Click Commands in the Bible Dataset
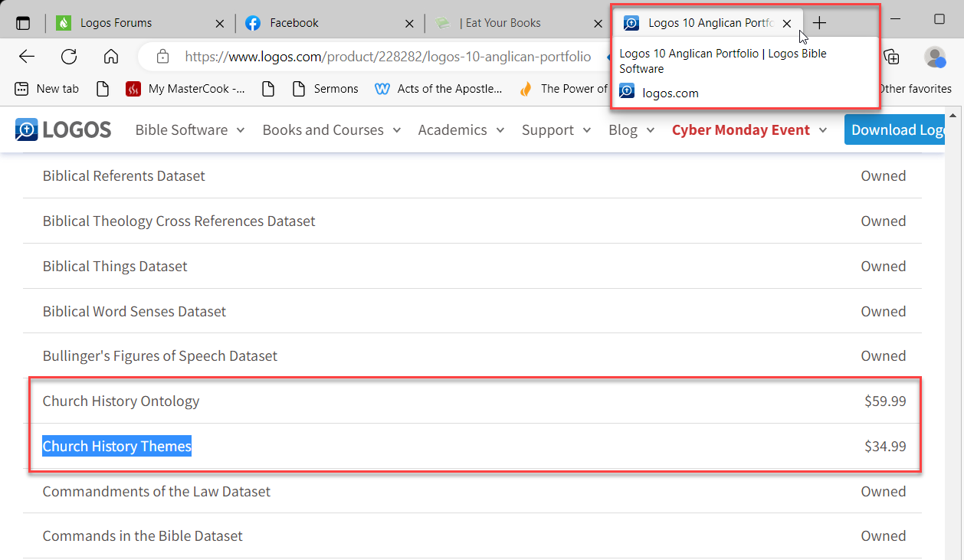964x560 pixels. click(x=143, y=535)
